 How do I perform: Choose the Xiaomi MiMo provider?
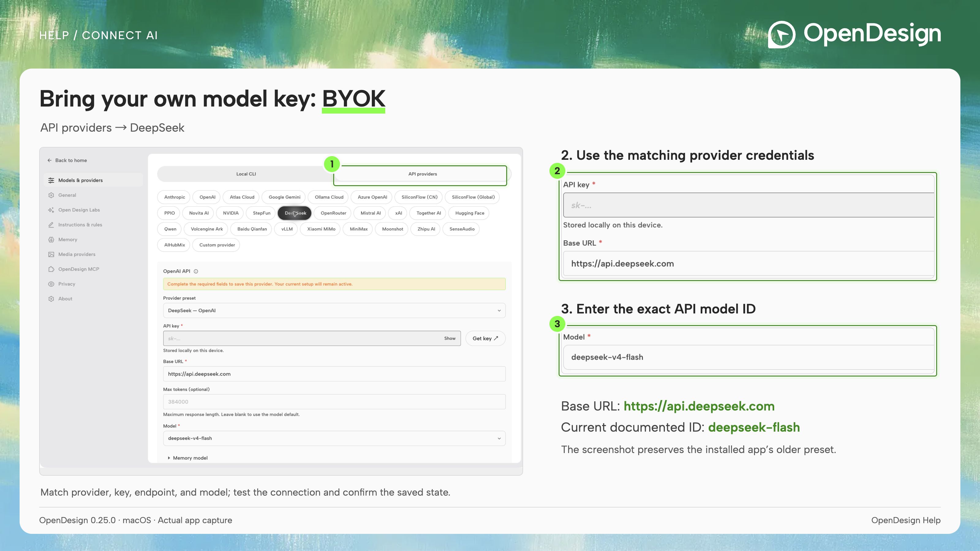[321, 229]
